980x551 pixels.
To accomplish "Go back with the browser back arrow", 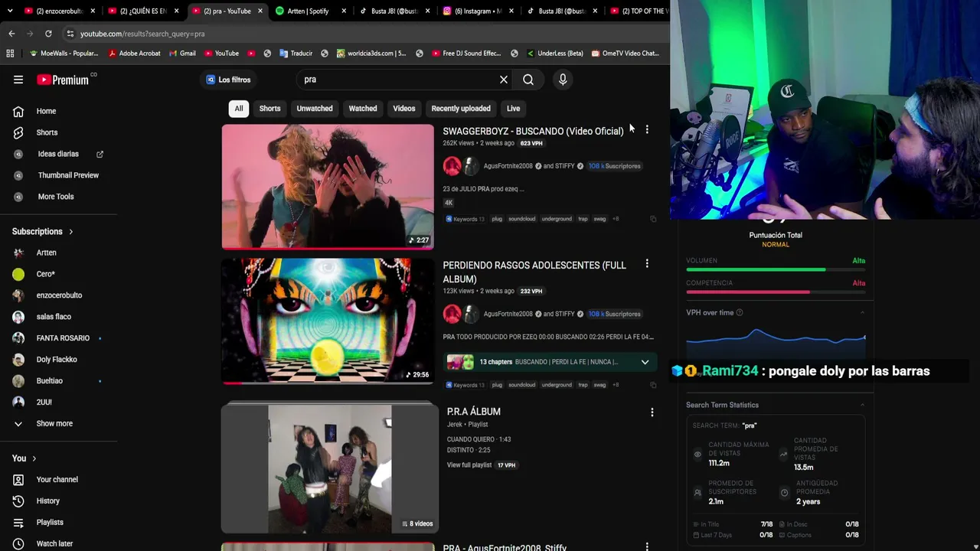I will (11, 34).
